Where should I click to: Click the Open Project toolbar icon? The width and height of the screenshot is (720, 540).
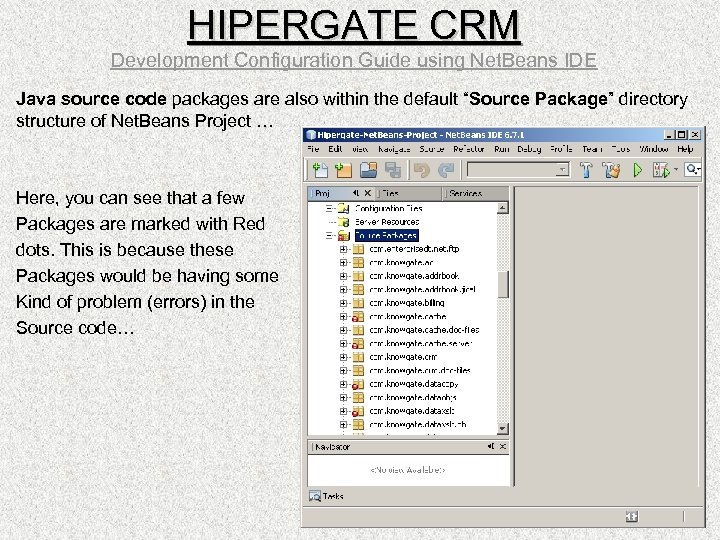tap(368, 170)
